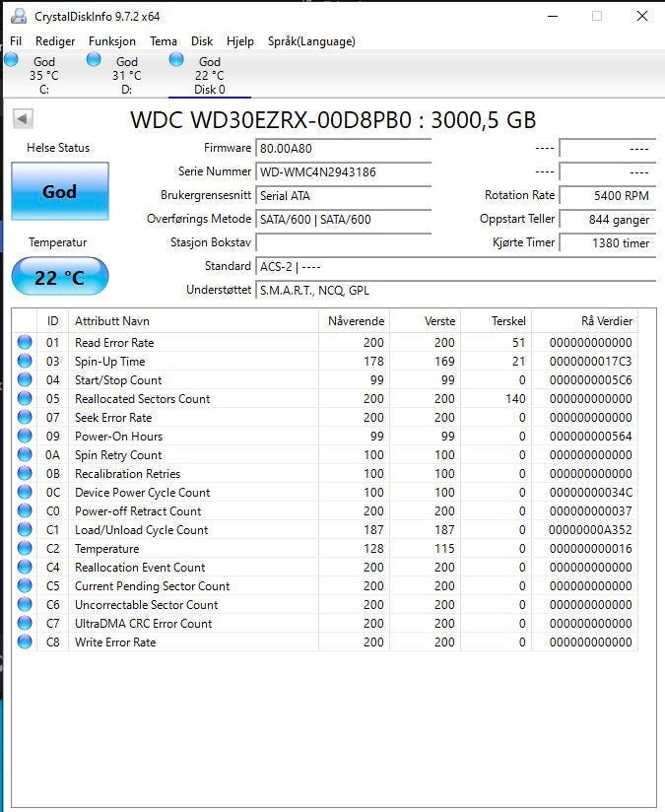Click the ID column header

click(53, 321)
